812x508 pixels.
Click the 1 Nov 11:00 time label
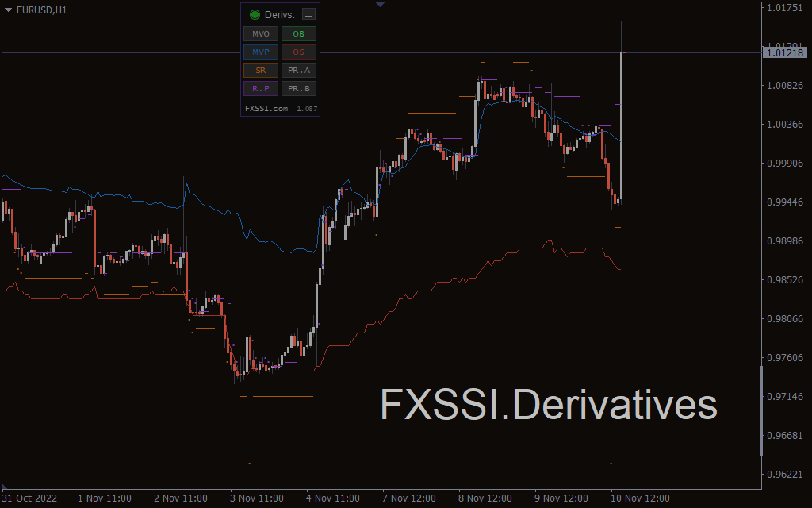105,498
